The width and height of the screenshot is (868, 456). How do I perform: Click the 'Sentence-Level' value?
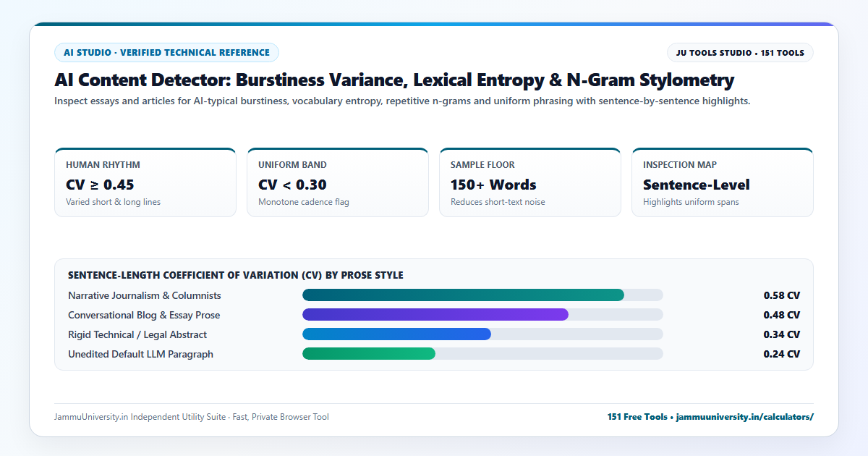(x=697, y=185)
